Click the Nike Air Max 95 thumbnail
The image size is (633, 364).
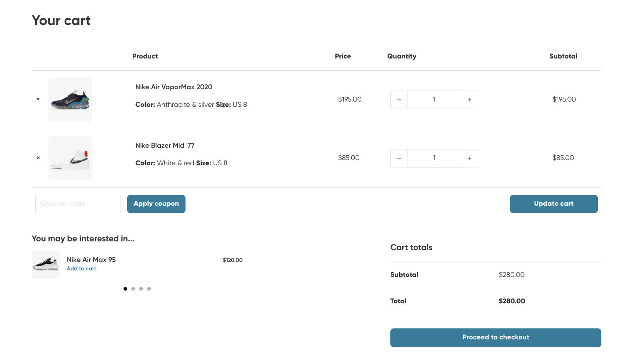(46, 265)
